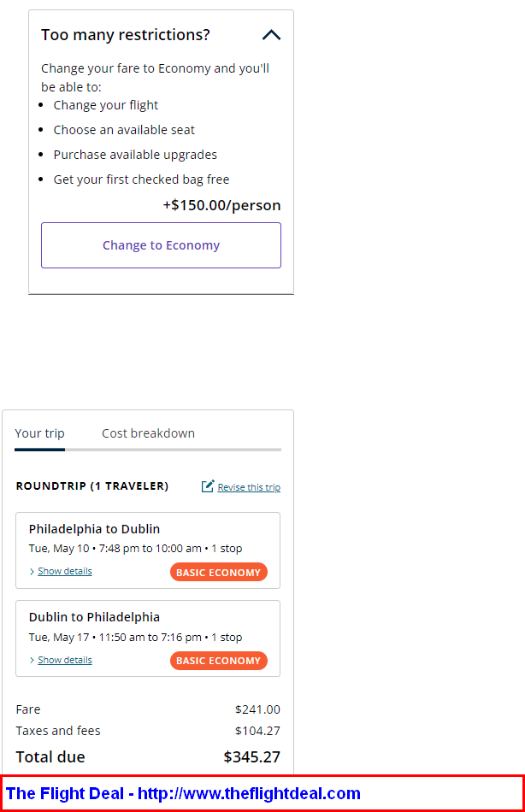This screenshot has height=812, width=525.
Task: Click the +$150.00/person price text
Action: pyautogui.click(x=221, y=206)
